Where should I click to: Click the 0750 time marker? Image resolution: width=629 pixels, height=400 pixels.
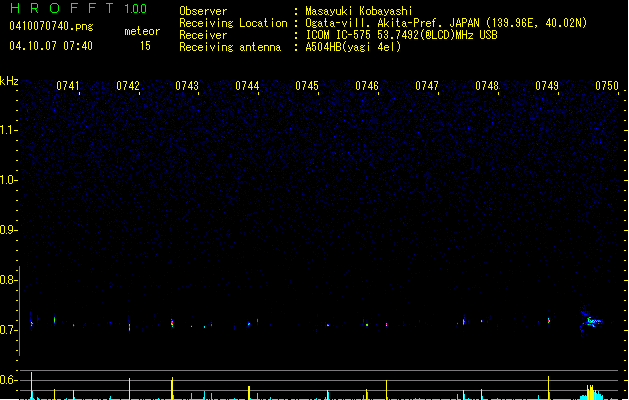(x=607, y=86)
